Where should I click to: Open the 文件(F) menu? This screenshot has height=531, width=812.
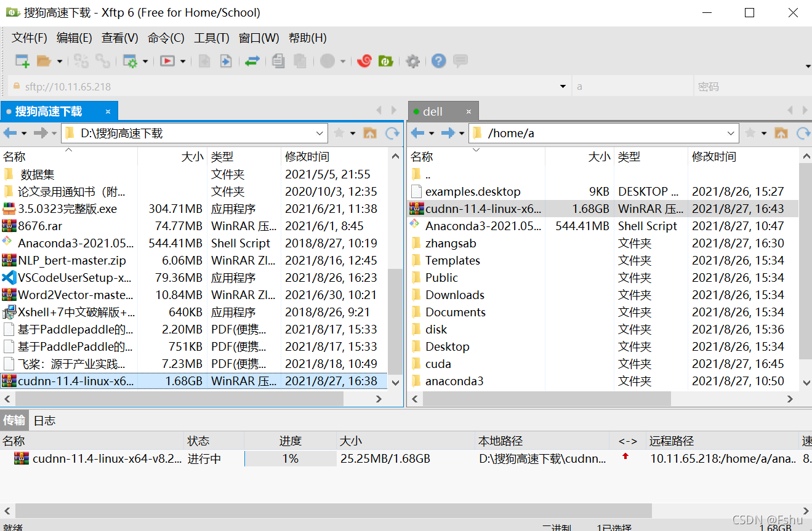[30, 38]
